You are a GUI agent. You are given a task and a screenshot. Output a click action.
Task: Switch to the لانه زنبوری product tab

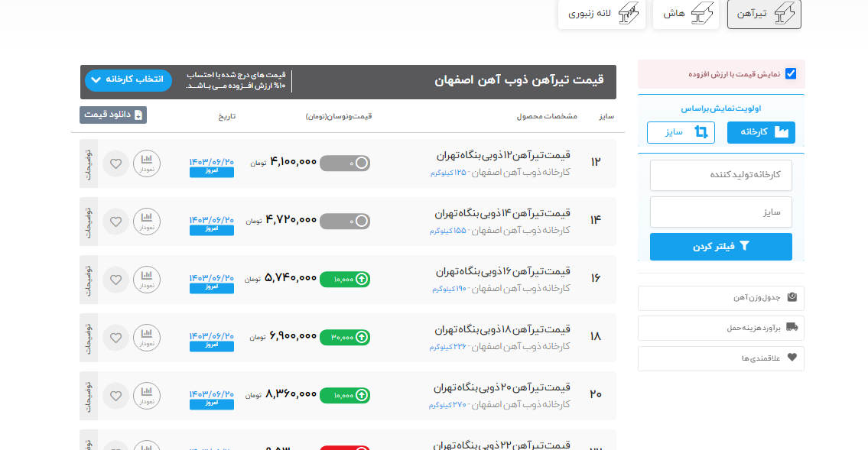pos(601,15)
